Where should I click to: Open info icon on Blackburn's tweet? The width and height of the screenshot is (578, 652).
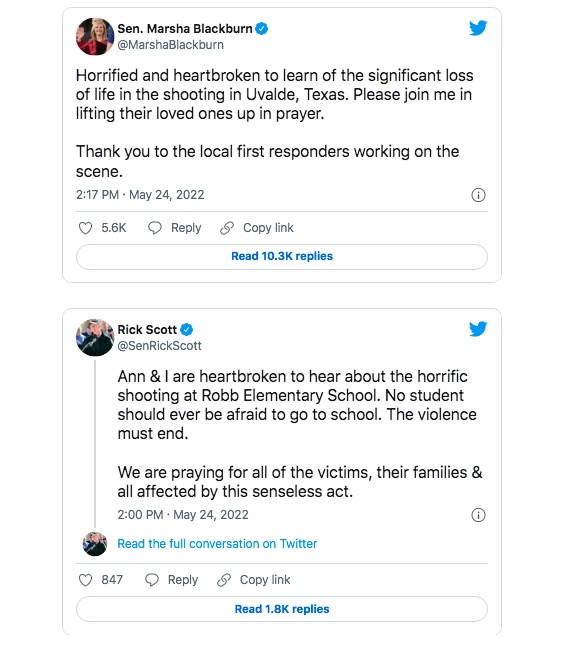pos(478,195)
